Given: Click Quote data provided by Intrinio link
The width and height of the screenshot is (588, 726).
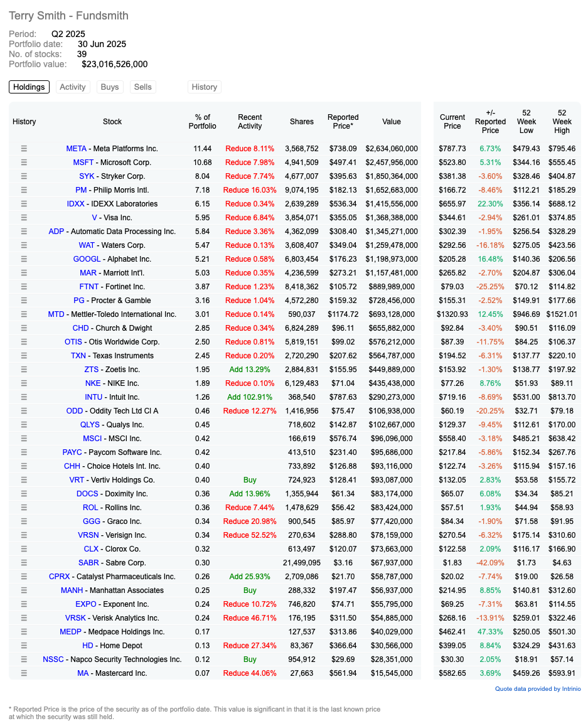Looking at the screenshot, I should point(538,689).
